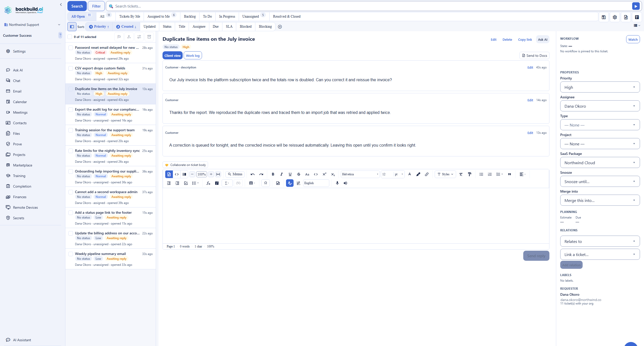
Task: Click the speaker read-aloud icon
Action: pos(345,183)
